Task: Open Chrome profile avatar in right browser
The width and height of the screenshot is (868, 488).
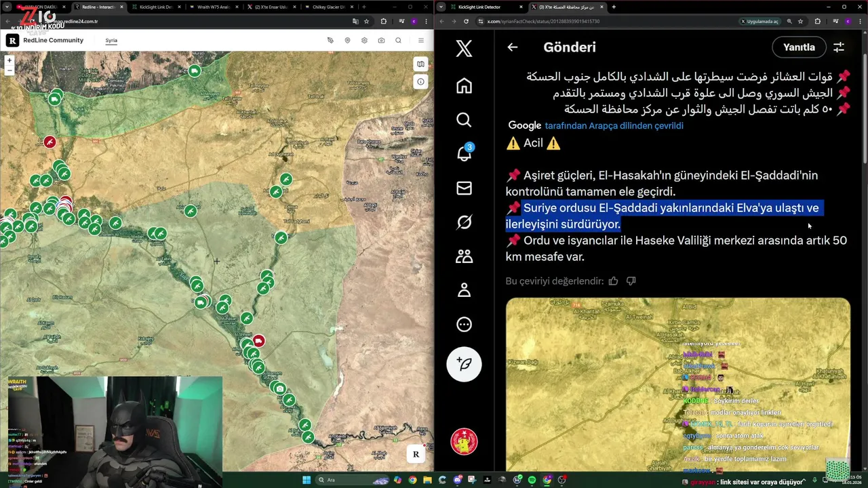Action: point(848,21)
